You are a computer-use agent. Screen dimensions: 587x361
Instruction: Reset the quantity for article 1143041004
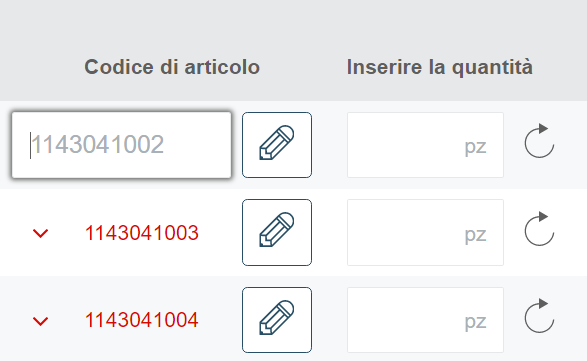[x=539, y=316]
